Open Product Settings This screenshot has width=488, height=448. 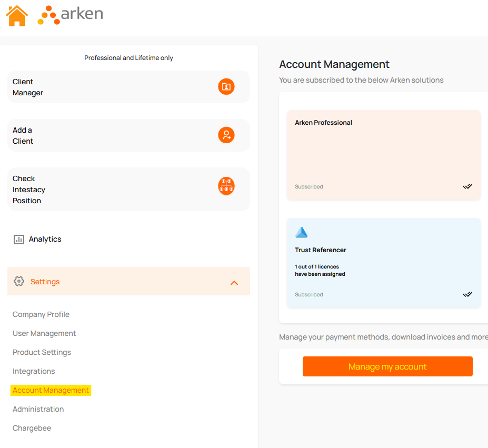click(42, 352)
